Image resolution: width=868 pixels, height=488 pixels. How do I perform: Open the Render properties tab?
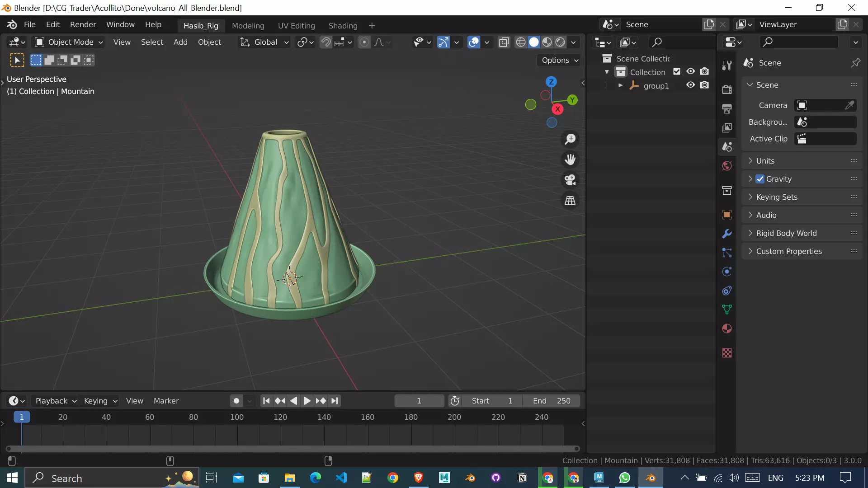(x=727, y=89)
